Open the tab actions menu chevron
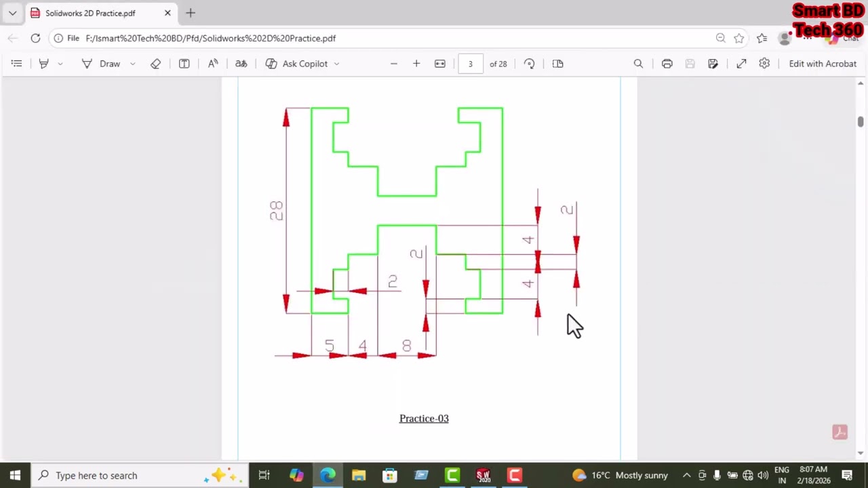The image size is (868, 488). point(12,13)
